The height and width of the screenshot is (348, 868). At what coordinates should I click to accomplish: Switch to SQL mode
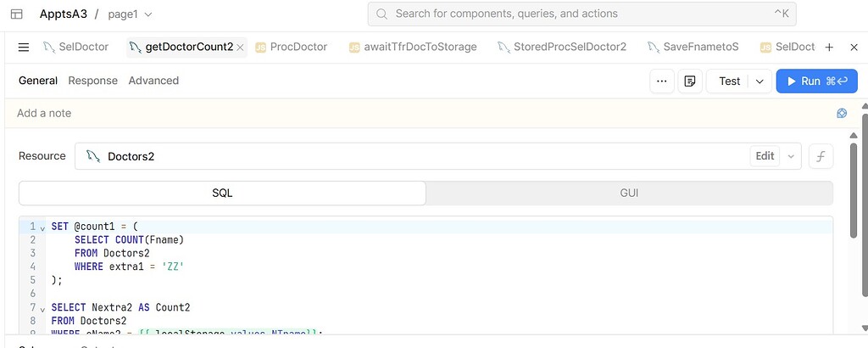(223, 194)
